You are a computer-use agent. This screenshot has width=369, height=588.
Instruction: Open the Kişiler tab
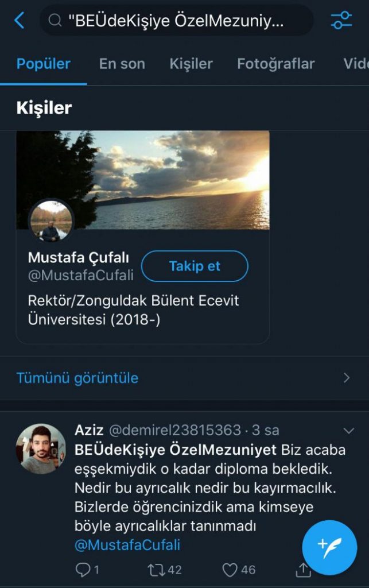coord(191,64)
